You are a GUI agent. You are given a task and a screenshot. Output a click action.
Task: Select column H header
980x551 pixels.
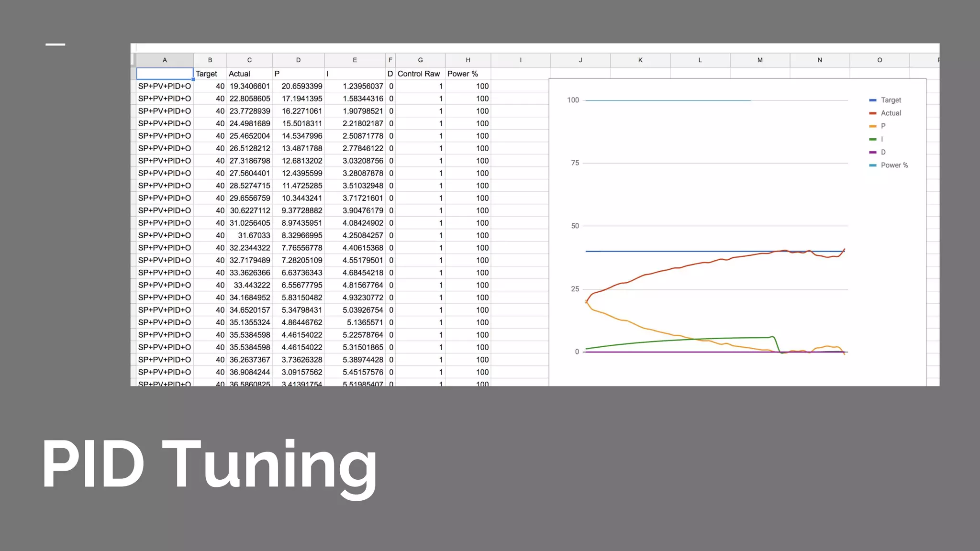point(468,60)
